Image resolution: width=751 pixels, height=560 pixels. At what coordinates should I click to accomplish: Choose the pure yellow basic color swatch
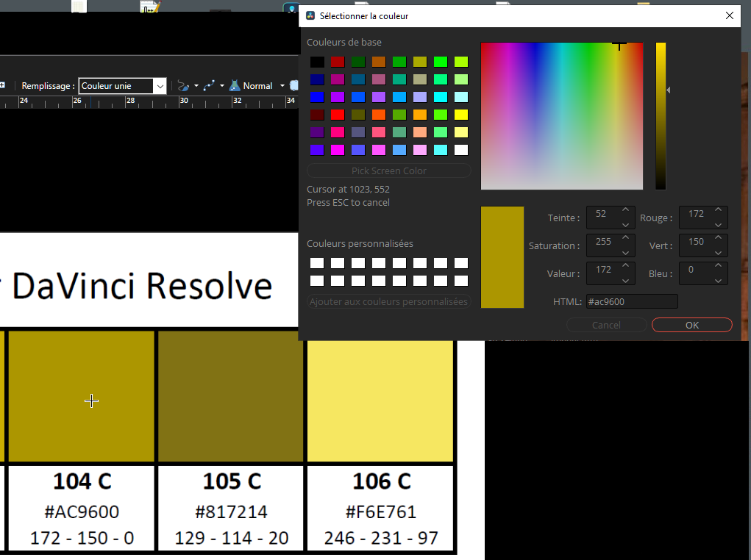(461, 115)
